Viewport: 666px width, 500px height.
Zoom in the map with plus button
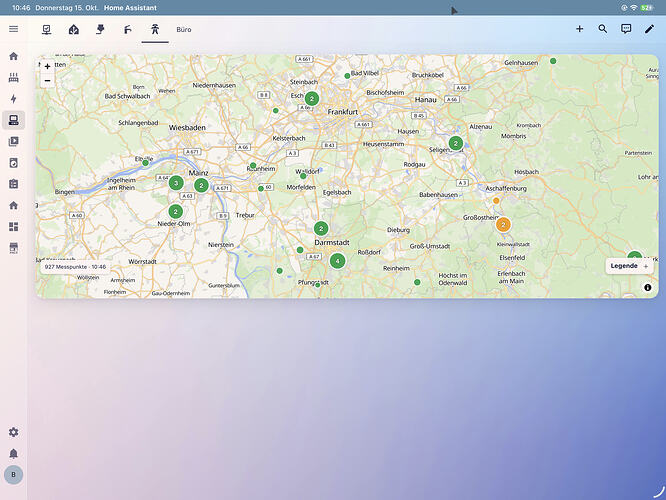[48, 66]
